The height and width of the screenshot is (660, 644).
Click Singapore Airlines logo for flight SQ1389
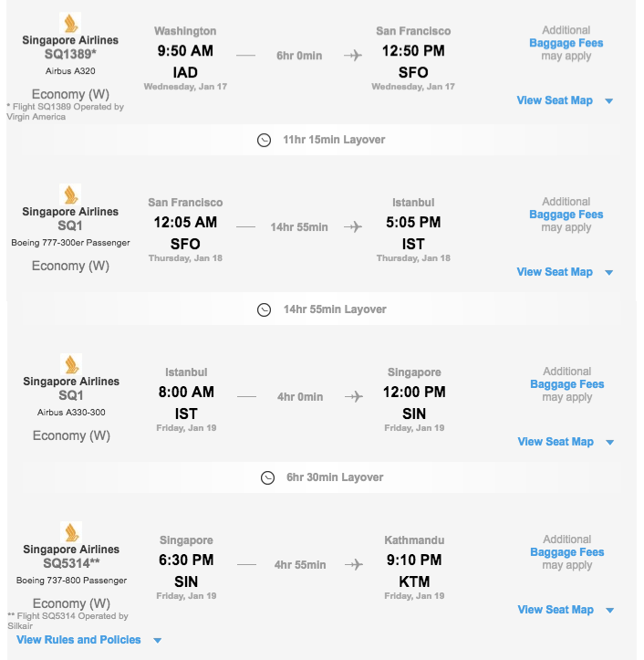click(70, 23)
